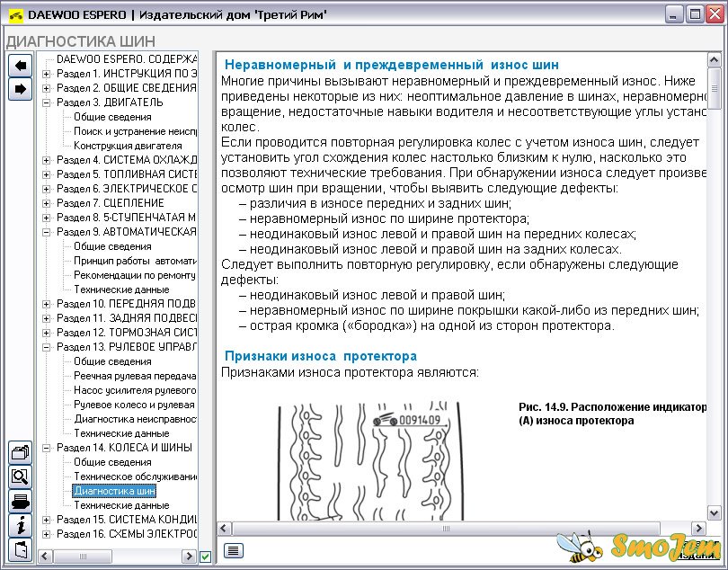Image resolution: width=728 pixels, height=570 pixels.
Task: Select Диагностика шин tree item
Action: (115, 491)
